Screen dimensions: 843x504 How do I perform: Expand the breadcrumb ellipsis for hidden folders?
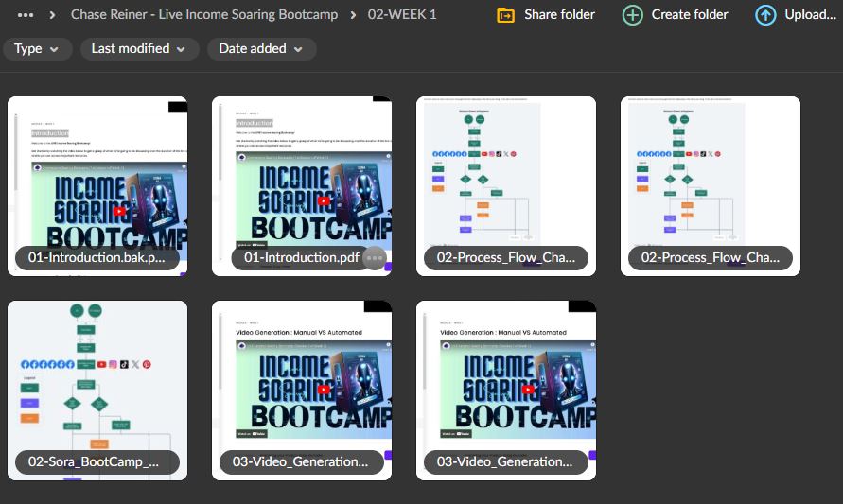pyautogui.click(x=26, y=15)
